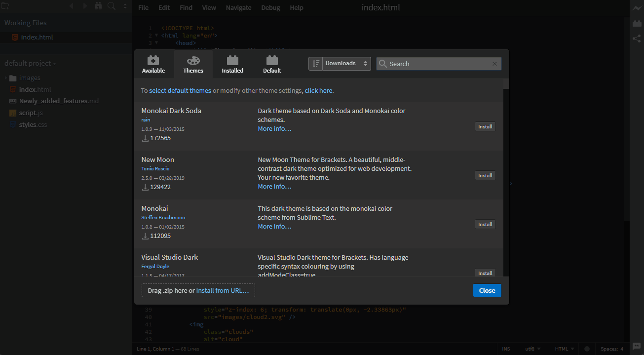The width and height of the screenshot is (644, 355).
Task: Toggle INS insert mode in the status bar
Action: [506, 349]
